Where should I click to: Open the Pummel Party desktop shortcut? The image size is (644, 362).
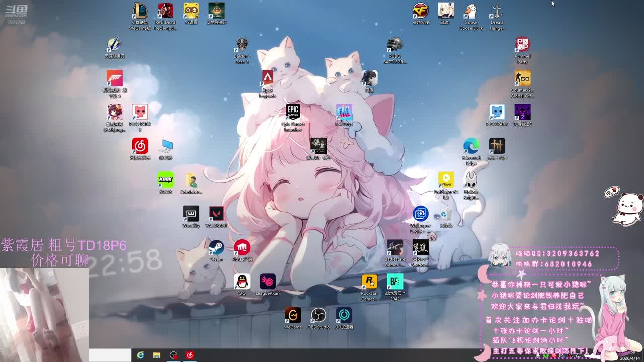tap(522, 51)
